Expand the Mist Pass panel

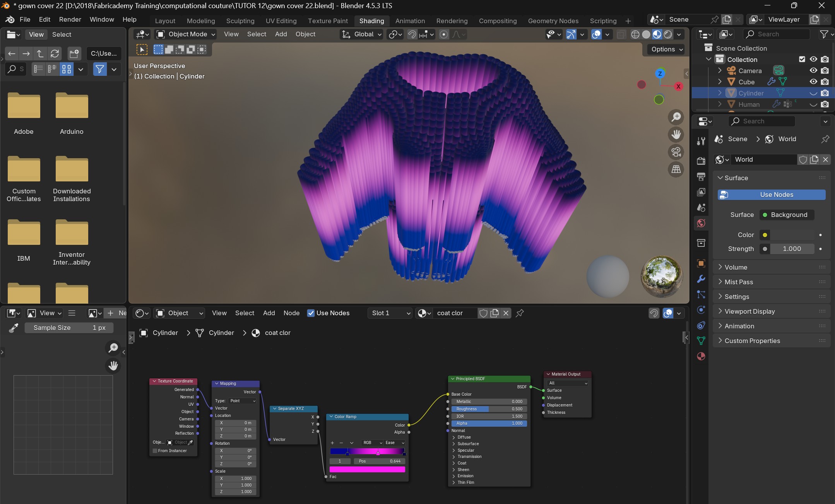(x=739, y=282)
